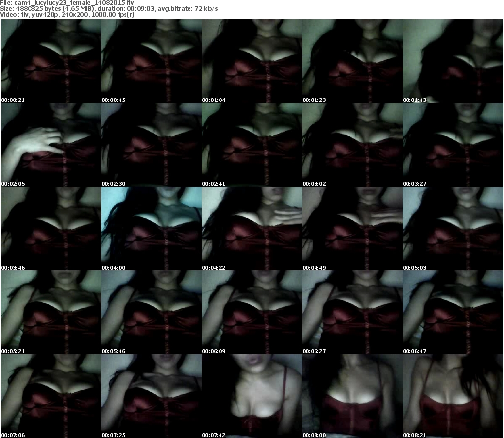This screenshot has height=438, width=504.
Task: Select the thumbnail stamped 00:06:27
Action: tap(352, 312)
